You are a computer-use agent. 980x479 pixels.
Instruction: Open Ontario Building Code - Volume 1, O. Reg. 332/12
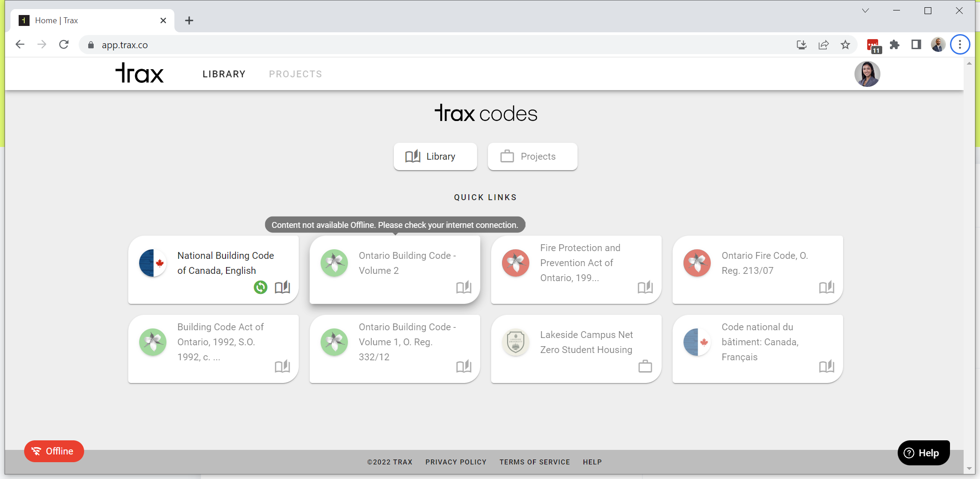395,348
